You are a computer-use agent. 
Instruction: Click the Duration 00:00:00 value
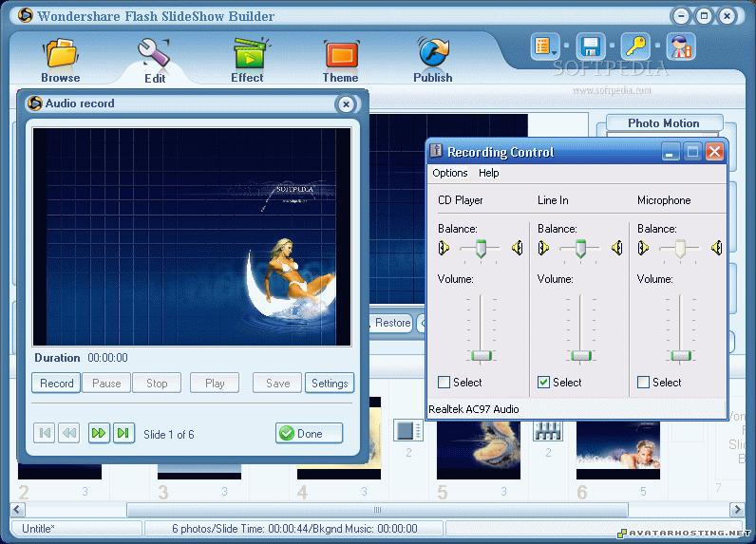click(x=107, y=358)
